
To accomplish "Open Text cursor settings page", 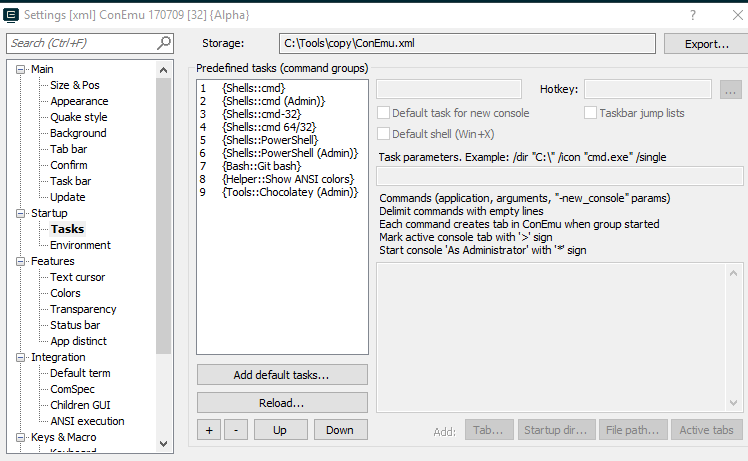I will click(78, 277).
